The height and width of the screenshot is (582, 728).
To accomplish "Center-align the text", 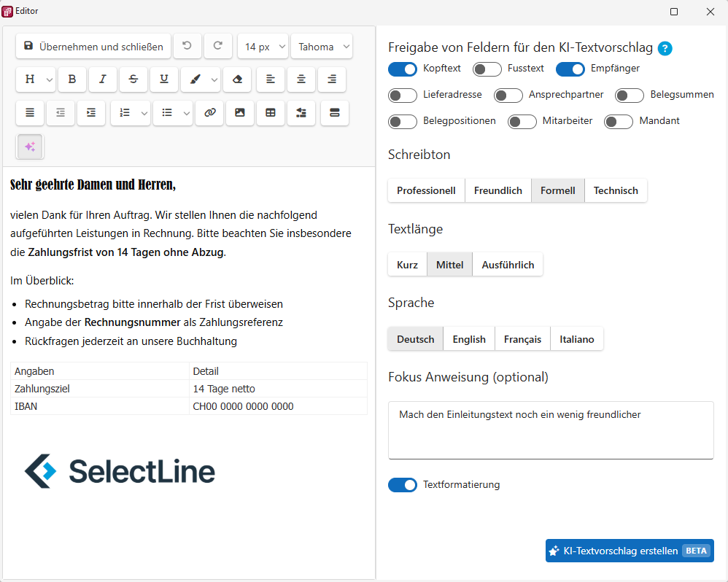I will pos(301,79).
